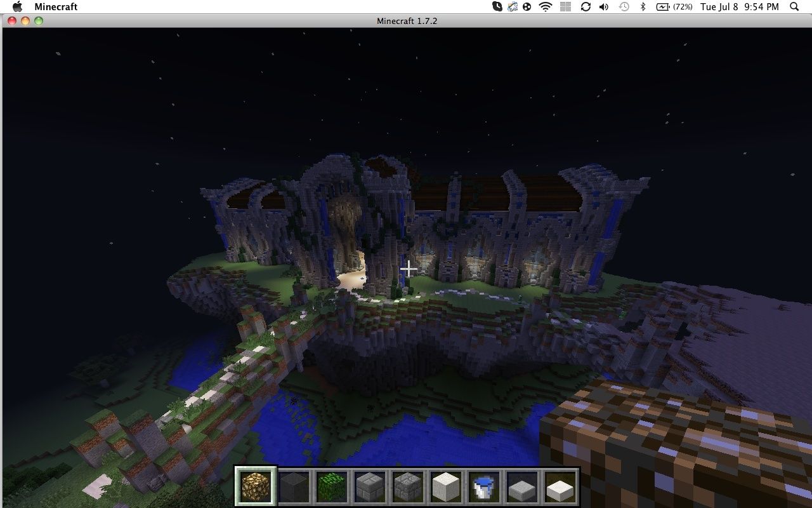
Task: Open the Time Machine menu
Action: pos(624,6)
